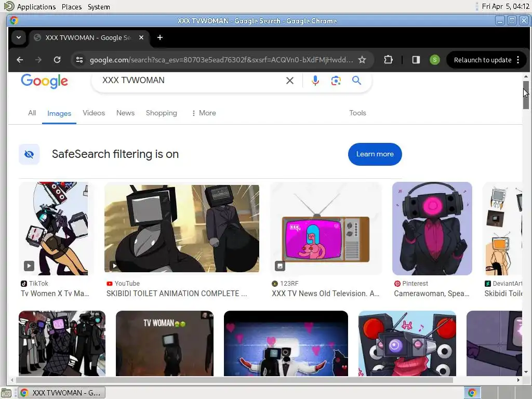Open the YouTube Skibidi Toilet animation thumbnail
Viewport: 532px width, 399px height.
point(182,229)
